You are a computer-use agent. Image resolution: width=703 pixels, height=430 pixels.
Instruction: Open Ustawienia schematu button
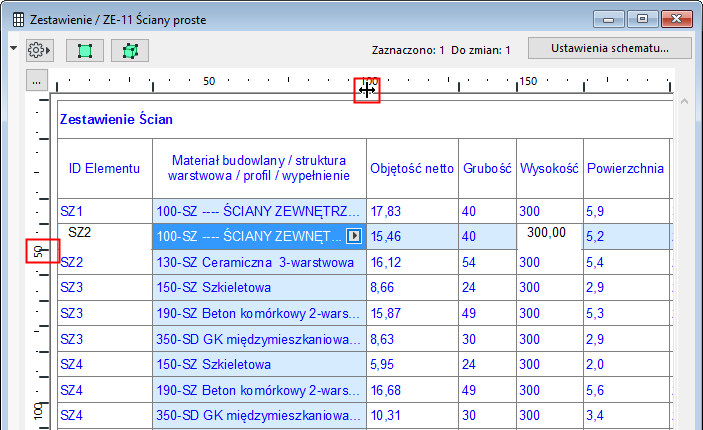point(610,48)
